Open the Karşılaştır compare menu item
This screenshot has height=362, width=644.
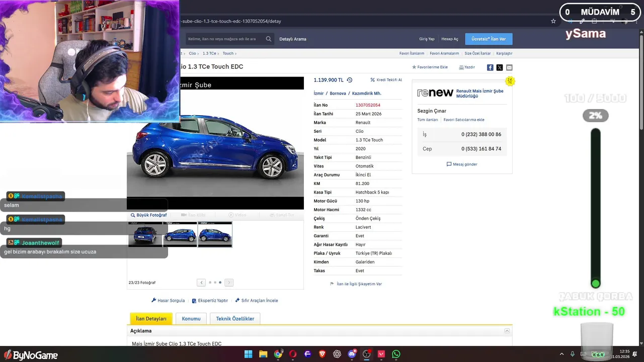pos(504,53)
